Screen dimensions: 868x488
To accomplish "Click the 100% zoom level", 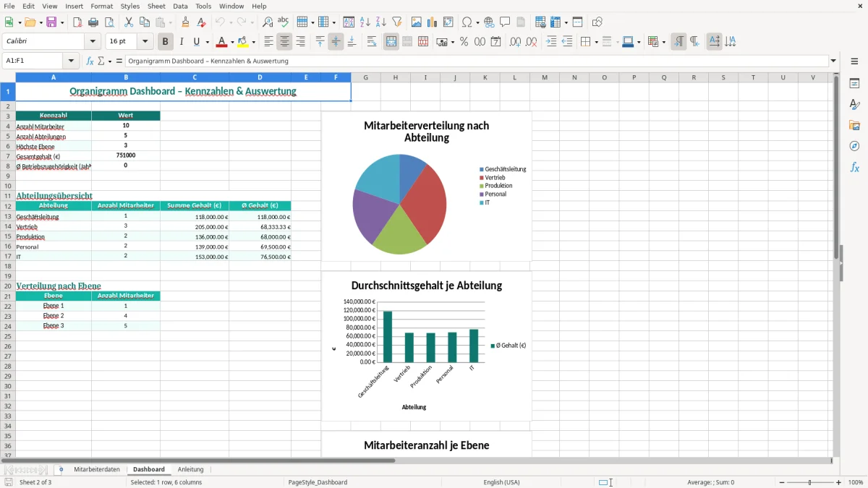I will [855, 482].
